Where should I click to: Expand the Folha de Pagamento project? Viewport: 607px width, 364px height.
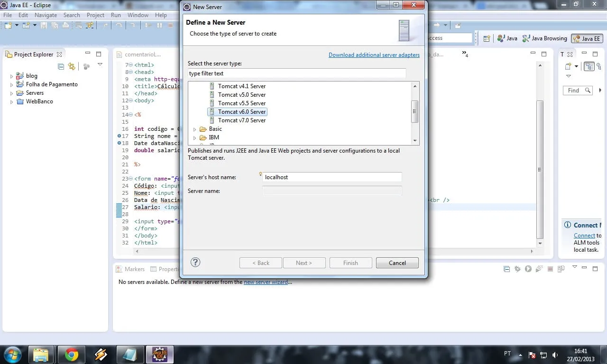coord(12,84)
